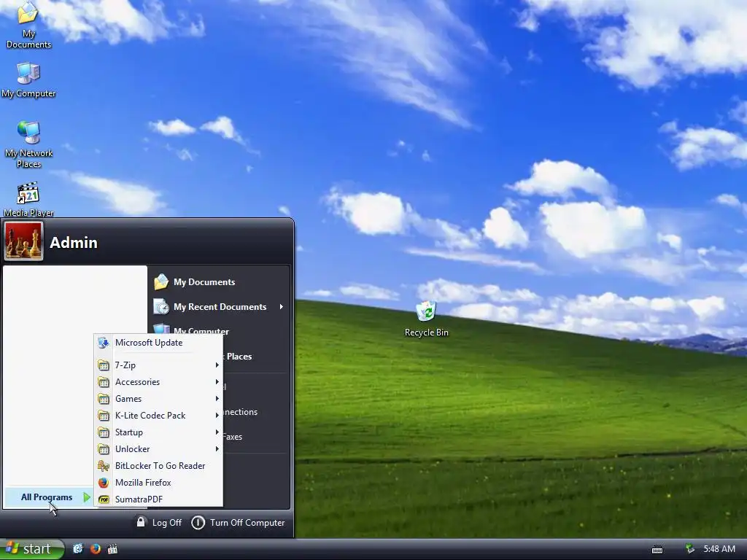
Task: Open Media Player from Quick Launch bar
Action: 112,549
